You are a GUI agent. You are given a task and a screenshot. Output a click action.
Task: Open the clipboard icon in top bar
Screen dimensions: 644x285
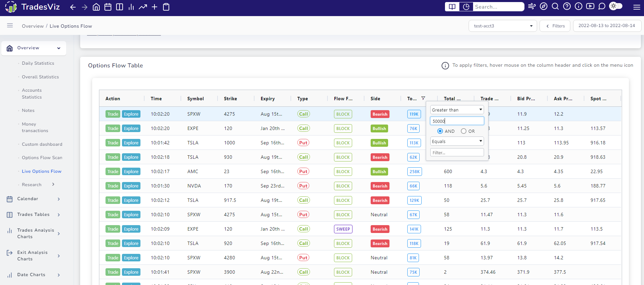(x=166, y=7)
